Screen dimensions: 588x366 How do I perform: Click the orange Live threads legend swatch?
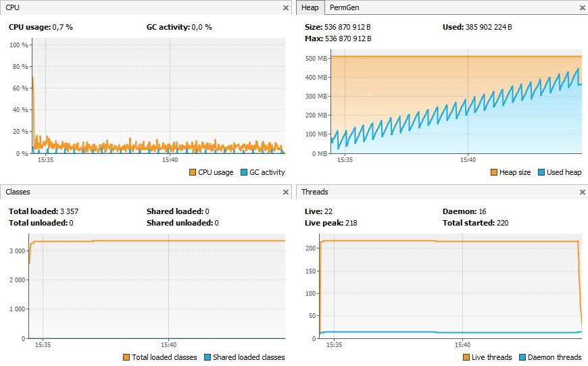466,357
